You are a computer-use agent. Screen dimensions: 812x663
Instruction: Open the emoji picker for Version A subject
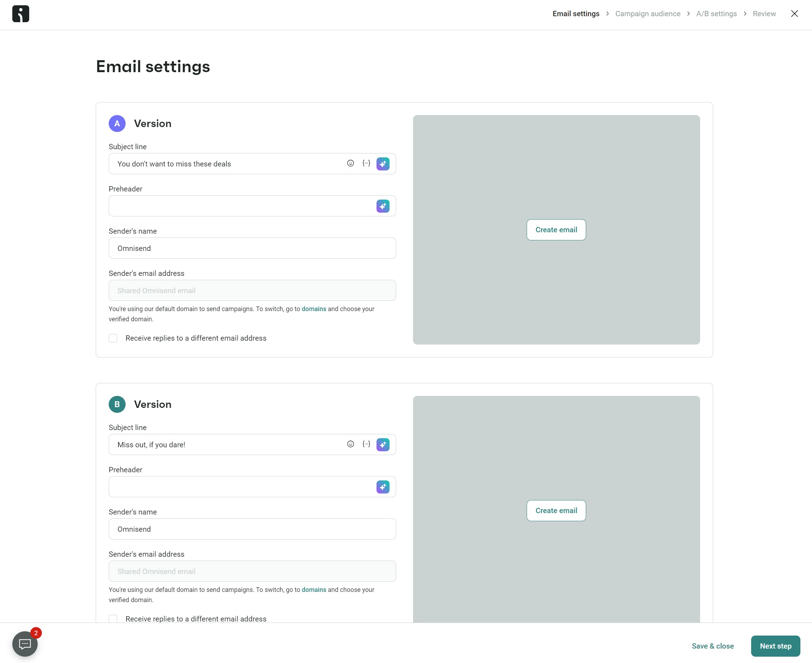coord(350,163)
